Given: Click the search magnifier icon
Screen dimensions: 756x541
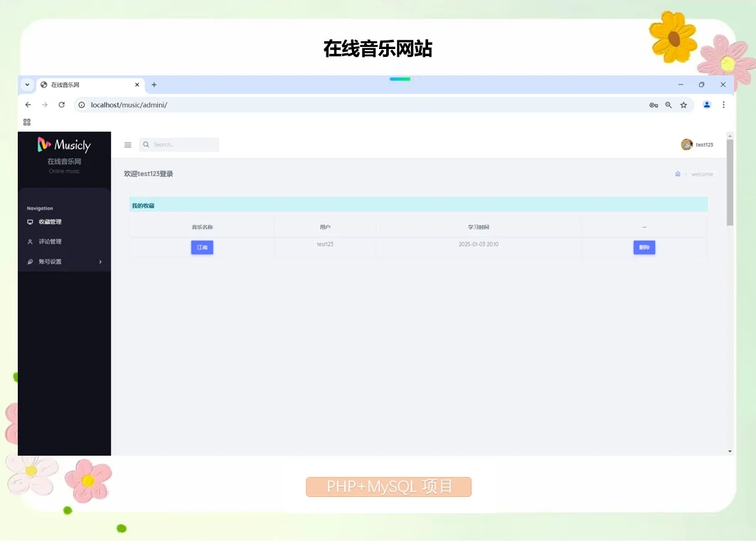Looking at the screenshot, I should 146,144.
